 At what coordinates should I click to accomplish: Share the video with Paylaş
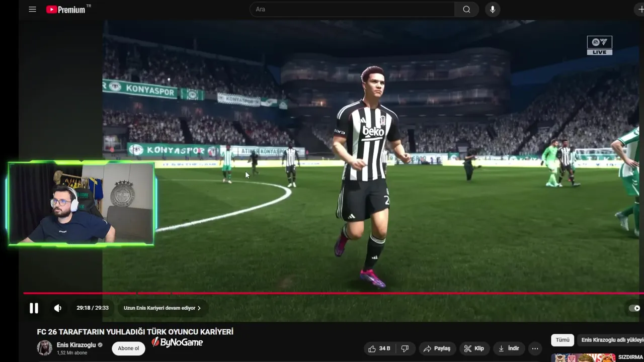(437, 348)
